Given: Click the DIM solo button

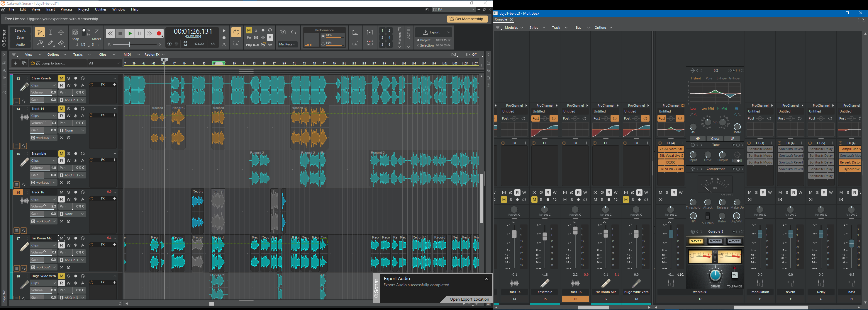Looking at the screenshot, I should (x=256, y=45).
